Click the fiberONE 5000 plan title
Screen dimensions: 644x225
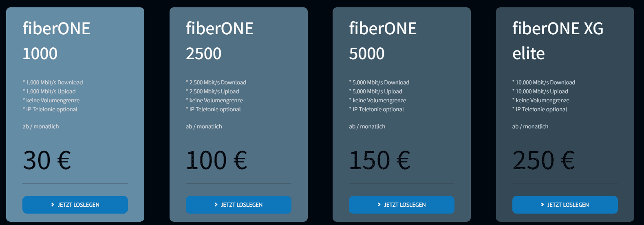point(383,41)
